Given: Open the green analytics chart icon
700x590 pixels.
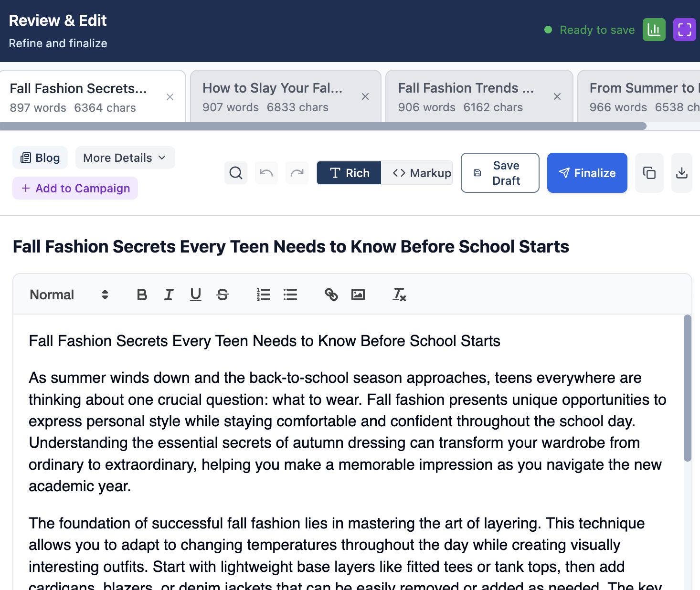Looking at the screenshot, I should [x=654, y=30].
